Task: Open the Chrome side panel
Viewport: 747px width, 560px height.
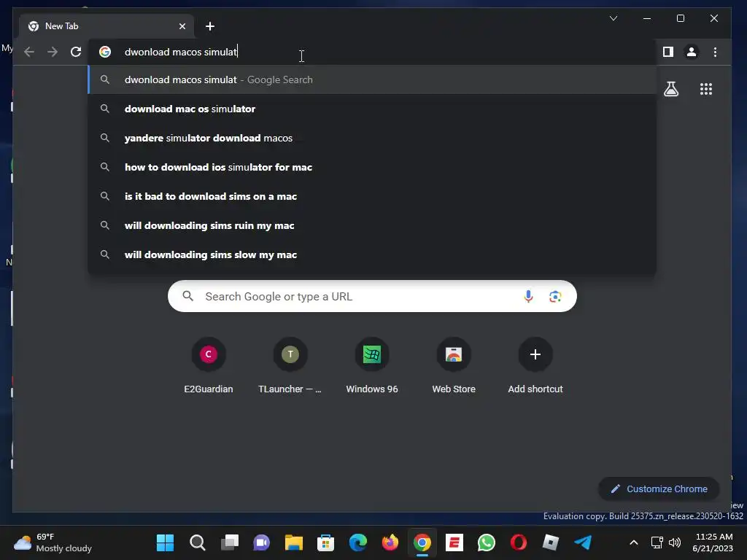Action: click(x=668, y=52)
